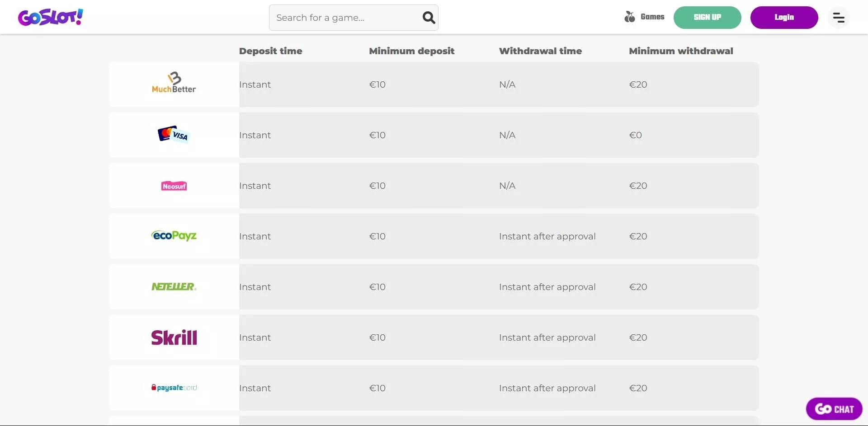Click the Minimum deposit column header
Viewport: 868px width, 426px height.
[x=411, y=51]
